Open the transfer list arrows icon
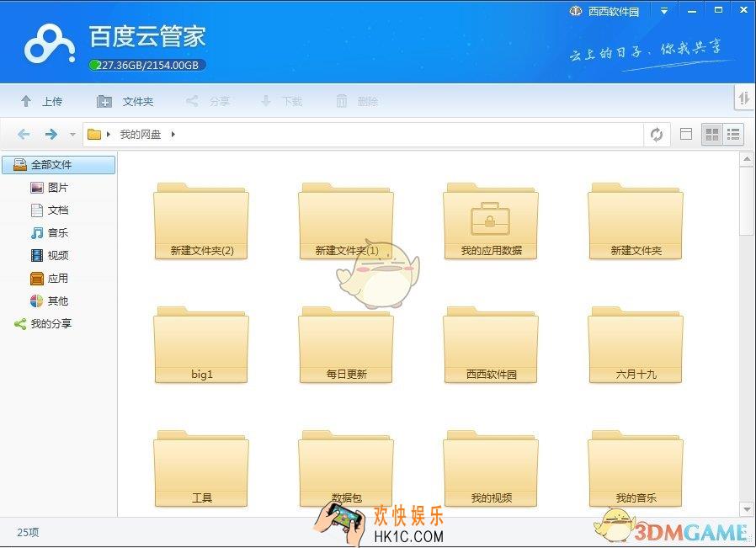This screenshot has height=548, width=756. (743, 98)
